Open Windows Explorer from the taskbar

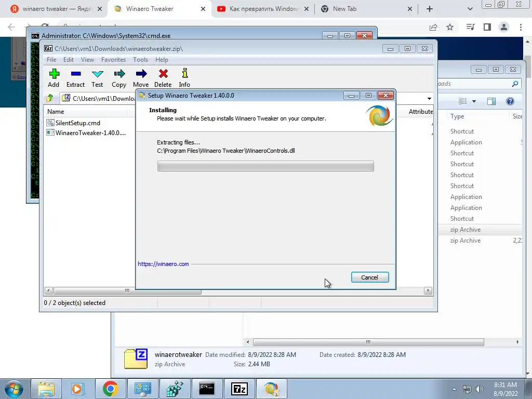click(46, 389)
